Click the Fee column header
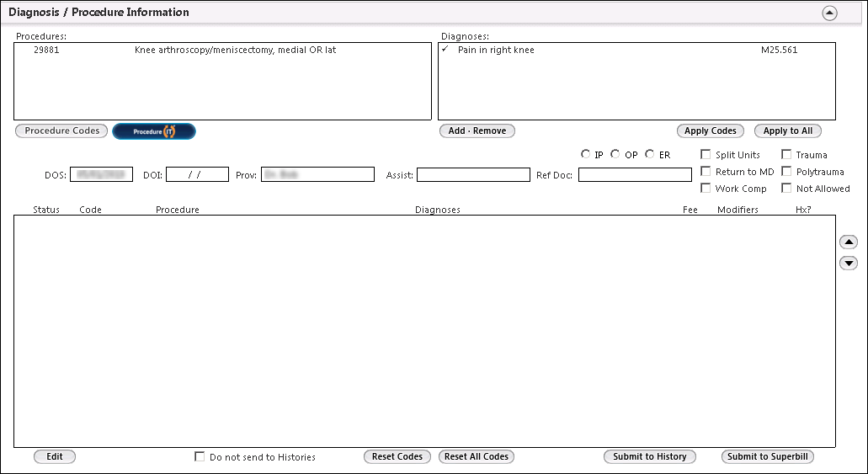Image resolution: width=868 pixels, height=474 pixels. pos(690,210)
